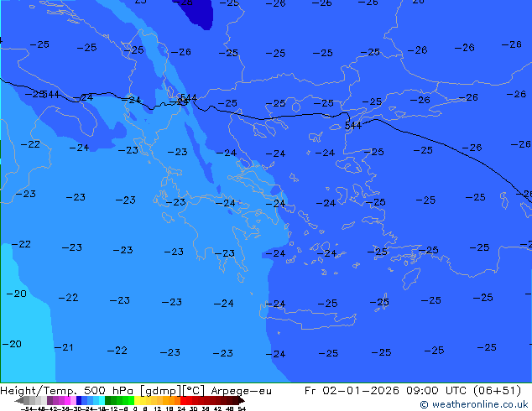Click the date "Fr 02-01-2026"
The height and width of the screenshot is (411, 532).
coord(352,391)
